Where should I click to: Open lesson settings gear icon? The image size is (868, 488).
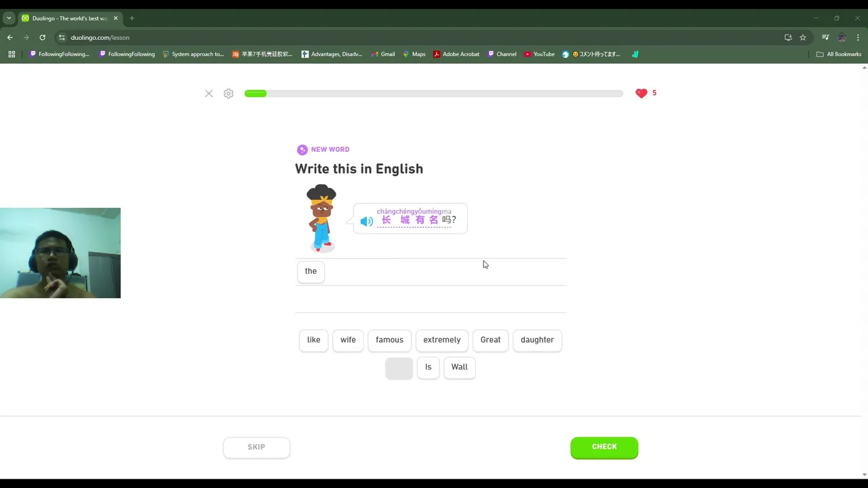(x=229, y=94)
